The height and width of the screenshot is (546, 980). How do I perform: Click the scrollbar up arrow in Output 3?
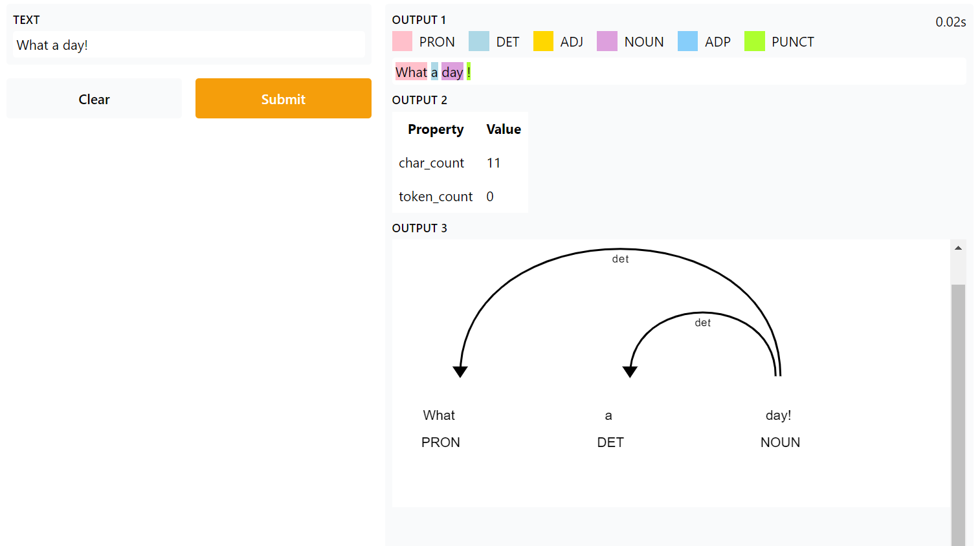coord(958,248)
